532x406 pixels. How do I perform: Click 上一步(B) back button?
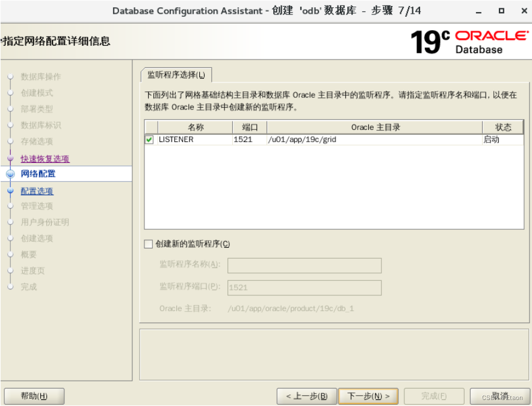(307, 396)
